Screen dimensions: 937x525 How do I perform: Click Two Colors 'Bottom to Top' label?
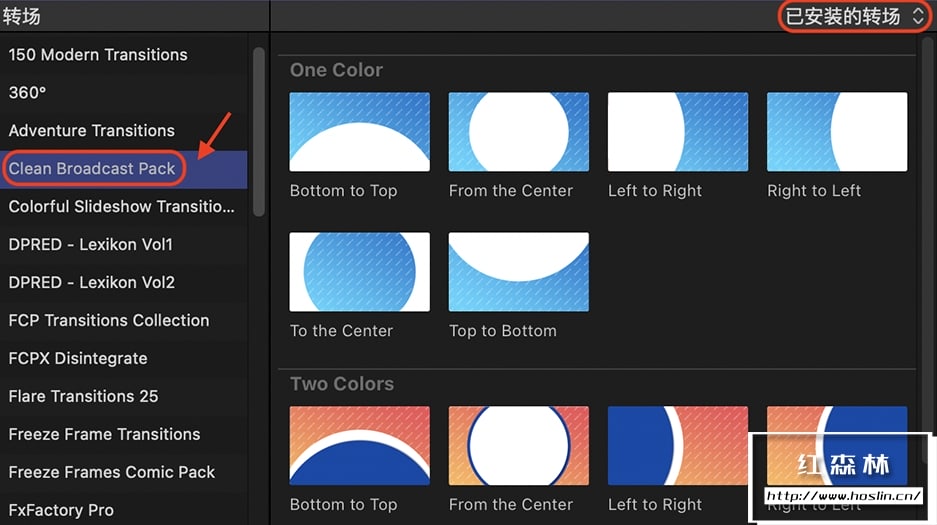[x=344, y=505]
